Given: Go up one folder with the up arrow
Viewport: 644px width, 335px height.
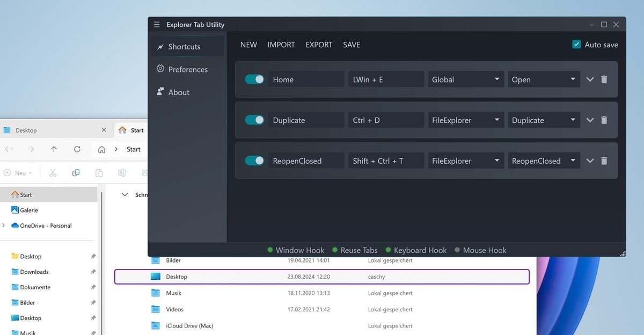Looking at the screenshot, I should [x=54, y=149].
